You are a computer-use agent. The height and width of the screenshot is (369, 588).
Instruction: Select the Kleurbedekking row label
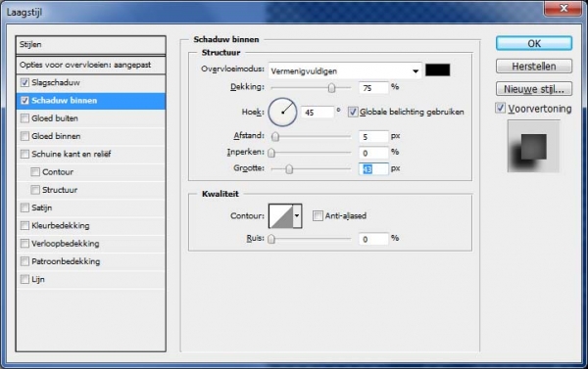coord(61,225)
